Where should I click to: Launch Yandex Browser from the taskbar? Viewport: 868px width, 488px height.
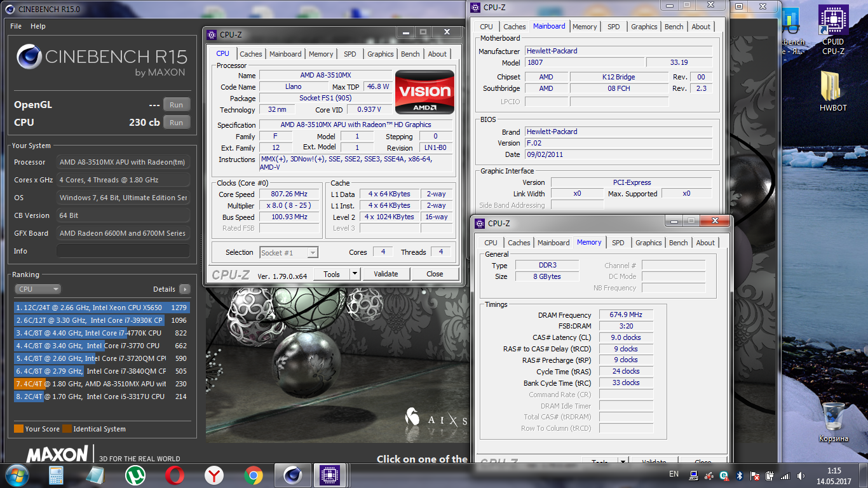coord(214,475)
